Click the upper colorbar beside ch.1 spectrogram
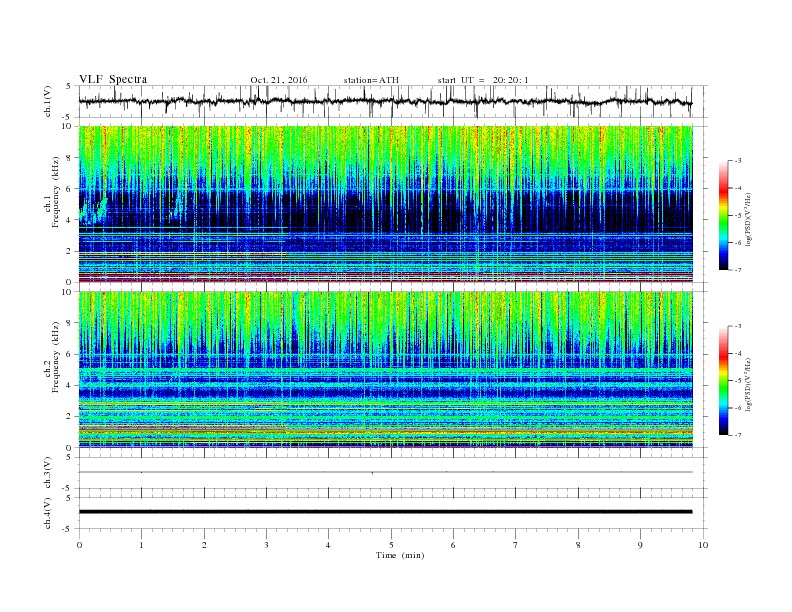Viewport: 792px width, 612px height. (x=723, y=215)
